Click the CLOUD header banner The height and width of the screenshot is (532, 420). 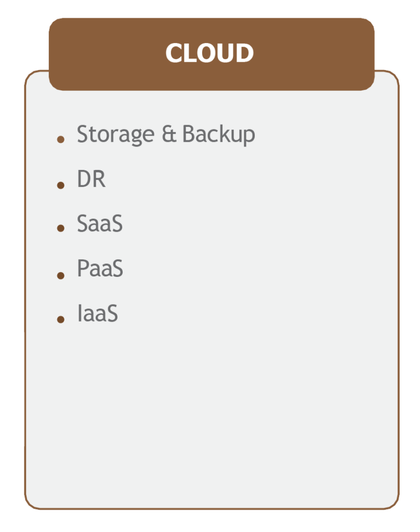pos(212,54)
